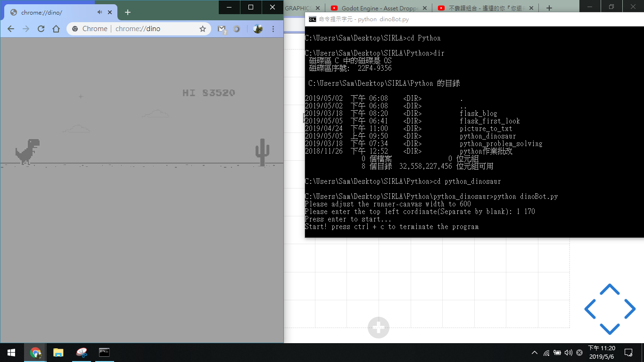Click the gray X tray icon

click(579, 353)
